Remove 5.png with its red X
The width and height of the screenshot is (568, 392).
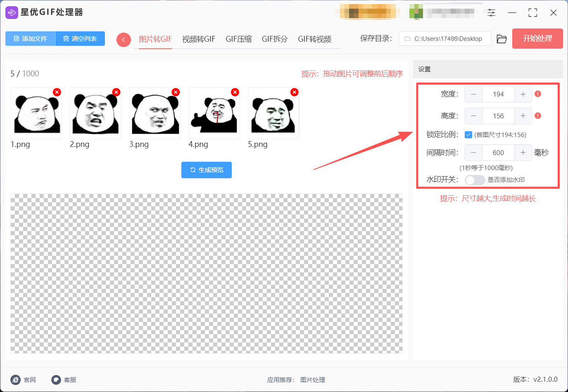pos(295,92)
